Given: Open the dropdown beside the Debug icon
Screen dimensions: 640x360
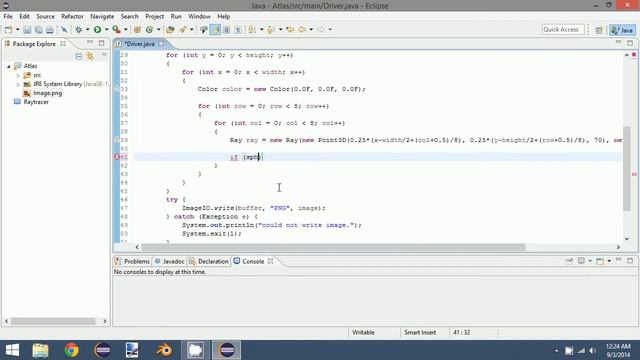Looking at the screenshot, I should click(x=87, y=29).
